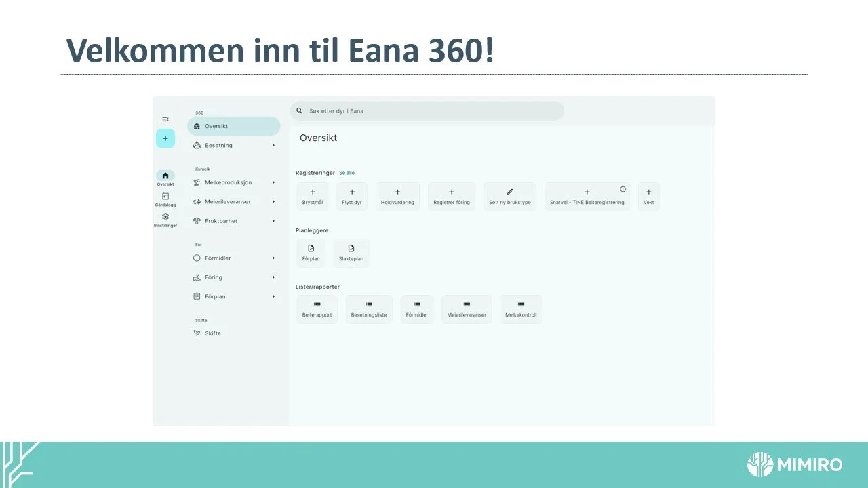Expand the Fôrmidler submenu arrow

(x=274, y=258)
